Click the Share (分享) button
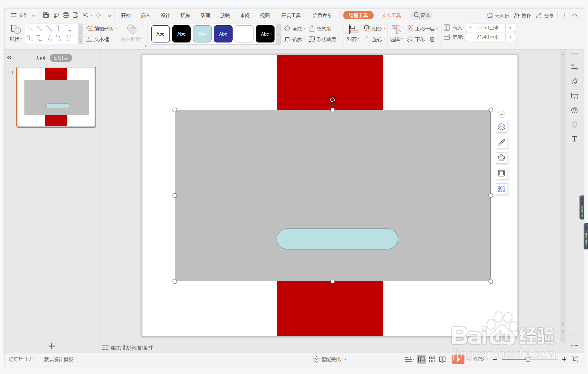588x374 pixels. pos(545,15)
